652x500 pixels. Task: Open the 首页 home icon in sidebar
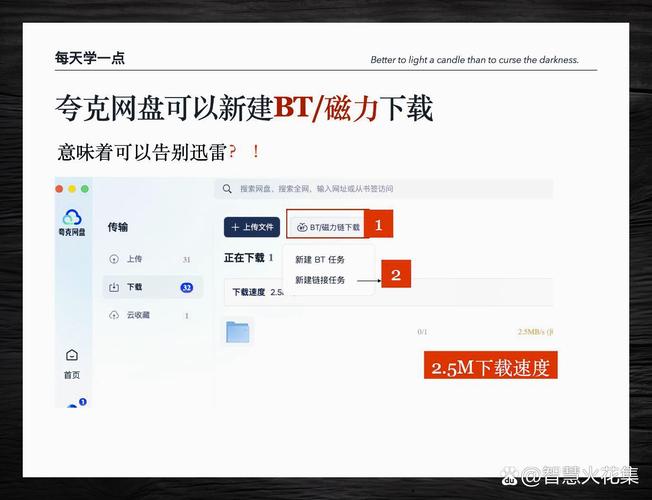coord(72,355)
